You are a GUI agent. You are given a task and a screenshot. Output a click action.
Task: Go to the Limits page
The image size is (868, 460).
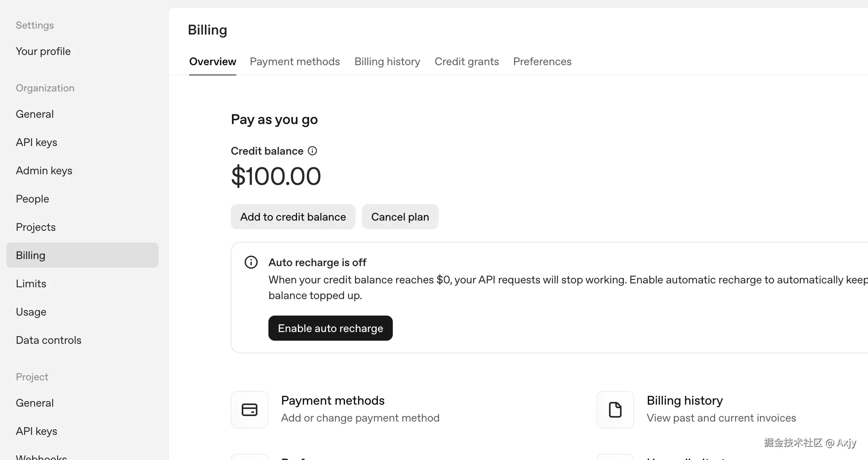click(31, 284)
